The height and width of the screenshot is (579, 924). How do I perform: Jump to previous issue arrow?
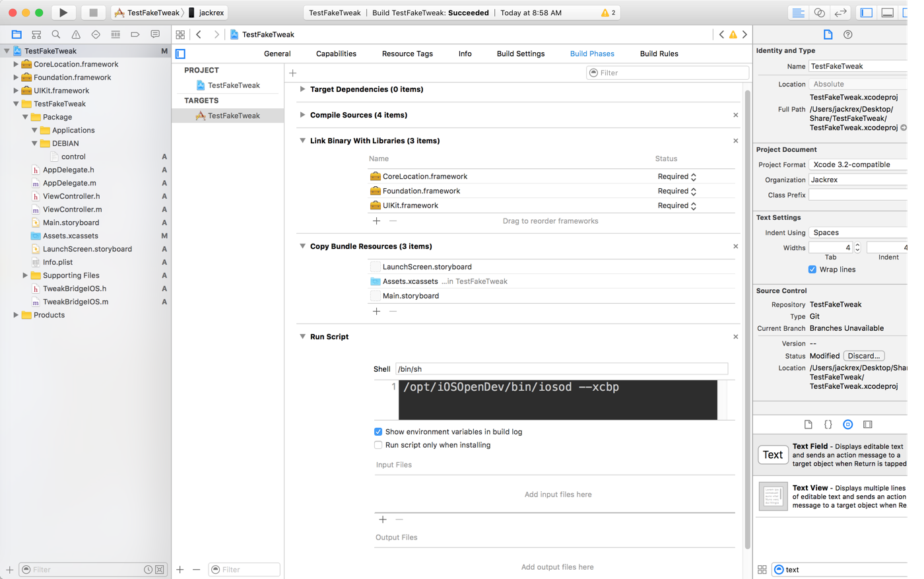pos(721,34)
